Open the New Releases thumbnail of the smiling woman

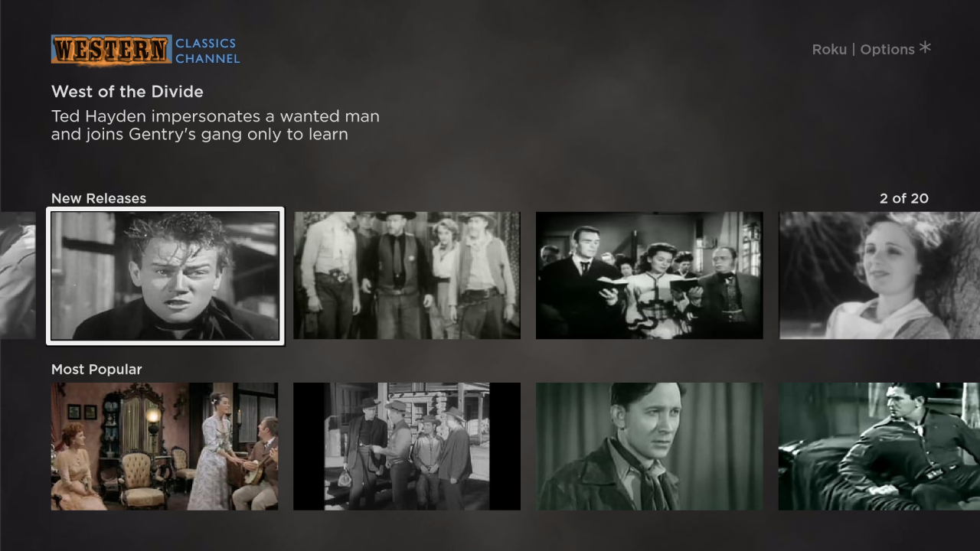click(x=879, y=275)
